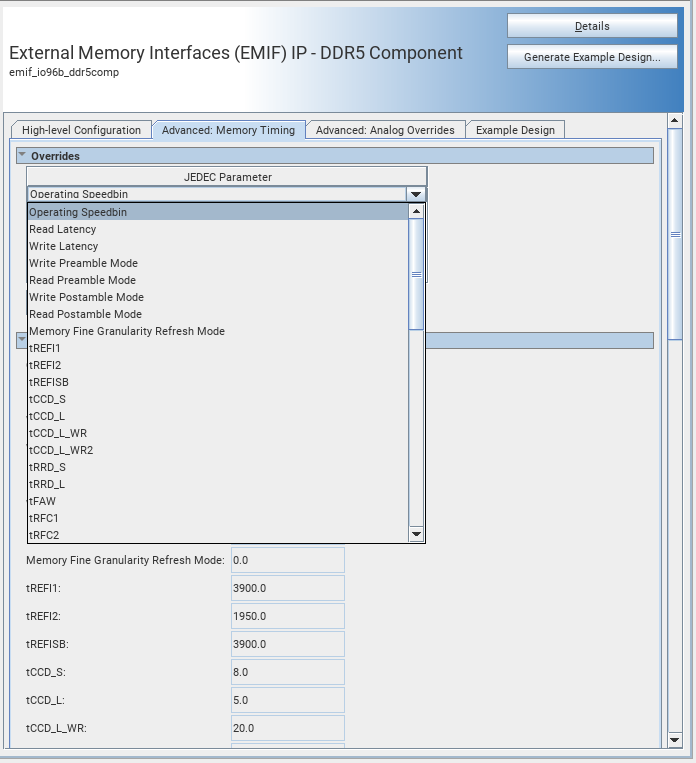
Task: Open the Advanced: Analog Overrides tab
Action: click(x=385, y=130)
